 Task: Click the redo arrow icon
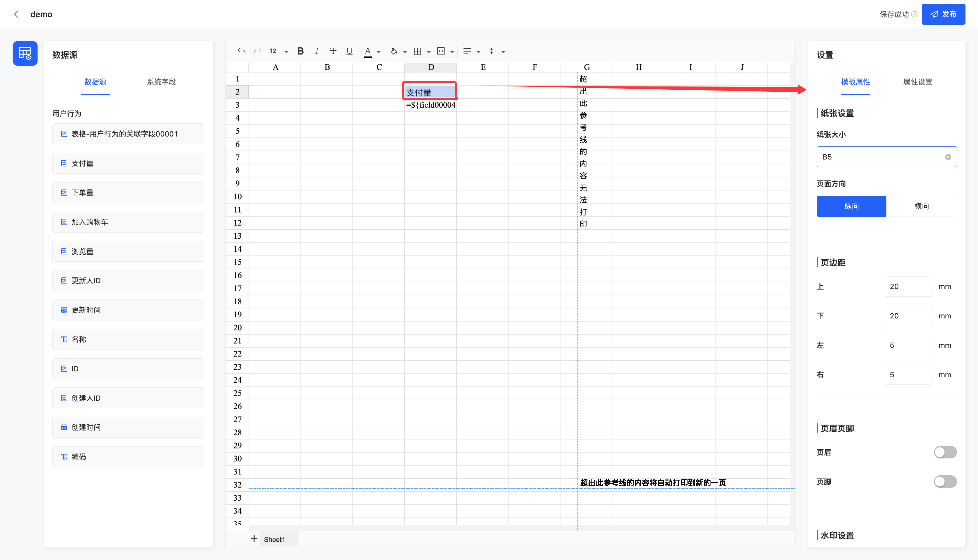pos(258,51)
